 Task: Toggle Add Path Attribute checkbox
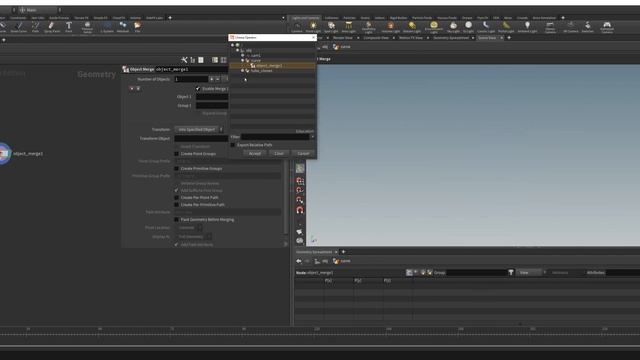click(x=176, y=244)
